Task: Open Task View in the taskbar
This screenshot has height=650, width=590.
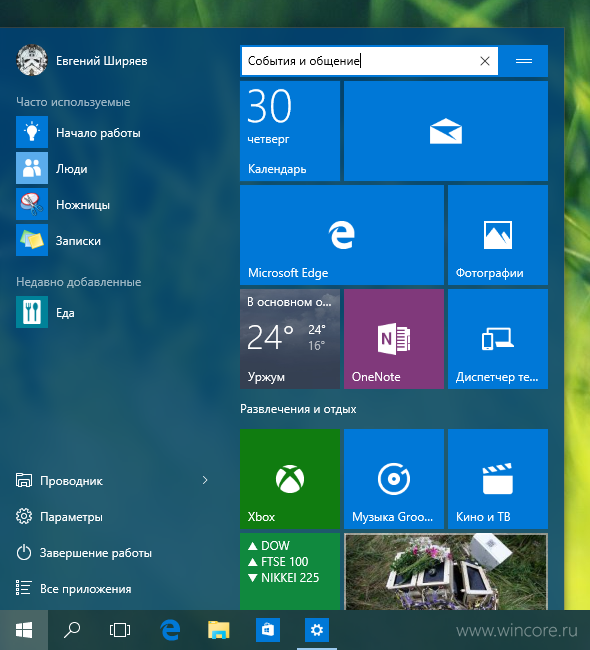Action: (x=120, y=630)
